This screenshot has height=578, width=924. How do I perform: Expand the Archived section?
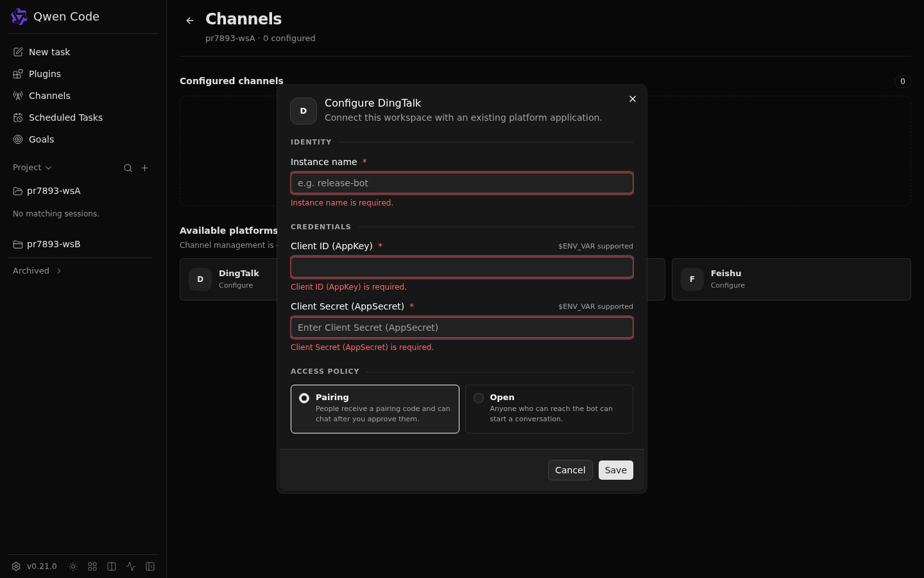click(37, 271)
